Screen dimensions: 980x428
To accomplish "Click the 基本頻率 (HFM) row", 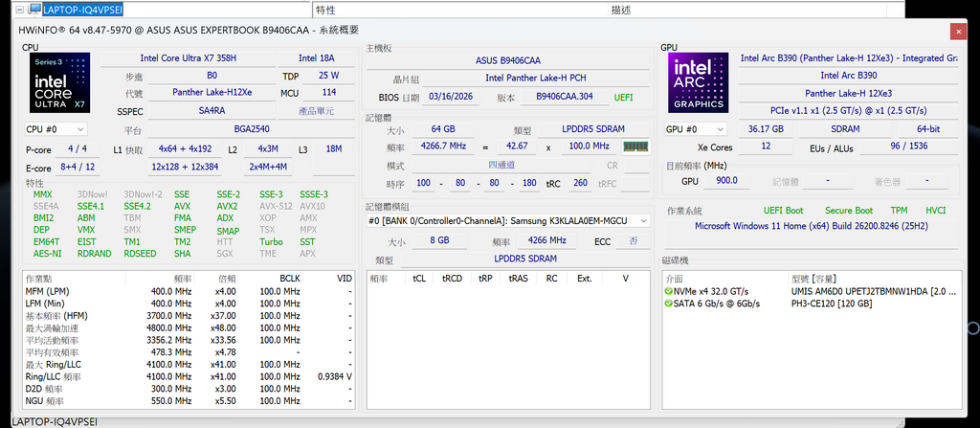I will [189, 316].
